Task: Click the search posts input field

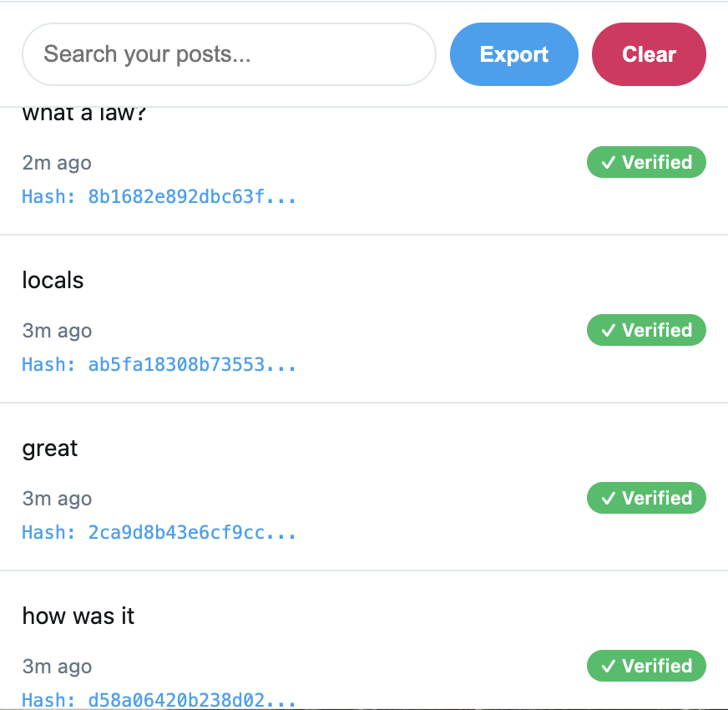Action: [229, 53]
